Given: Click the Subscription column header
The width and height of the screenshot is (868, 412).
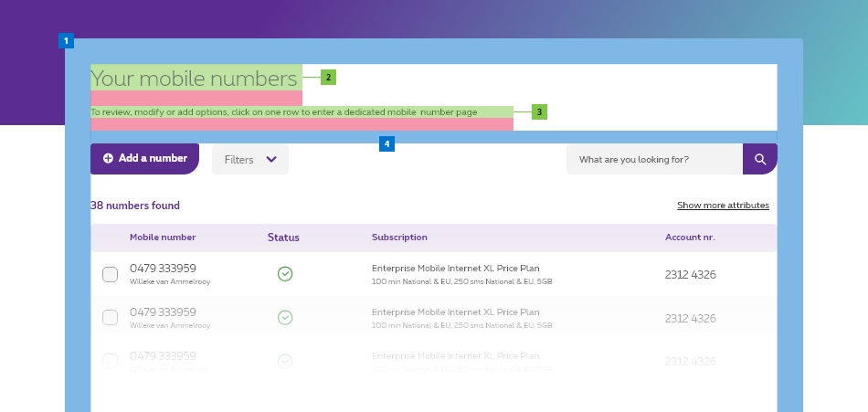Looking at the screenshot, I should pyautogui.click(x=399, y=238).
